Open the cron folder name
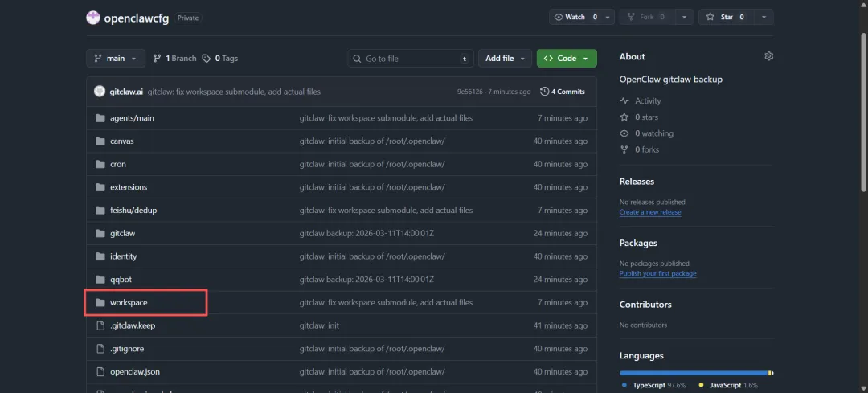Image resolution: width=868 pixels, height=393 pixels. click(118, 165)
